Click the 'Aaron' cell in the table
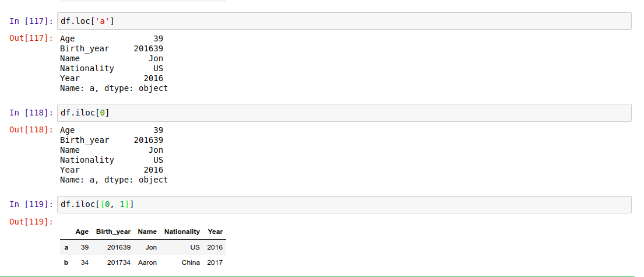This screenshot has height=277, width=644. point(147,262)
